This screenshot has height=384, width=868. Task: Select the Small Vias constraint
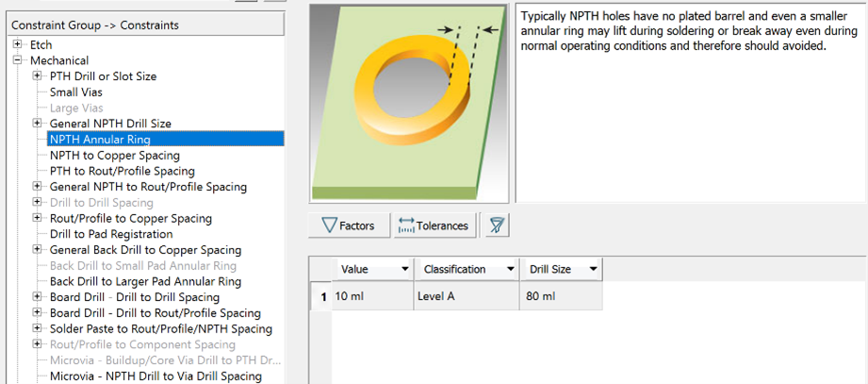pos(75,92)
